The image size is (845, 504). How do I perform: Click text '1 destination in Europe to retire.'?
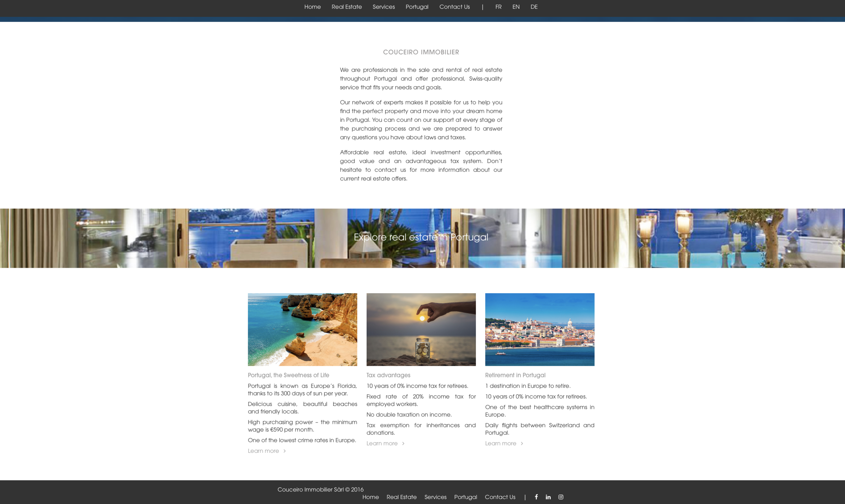pos(528,386)
